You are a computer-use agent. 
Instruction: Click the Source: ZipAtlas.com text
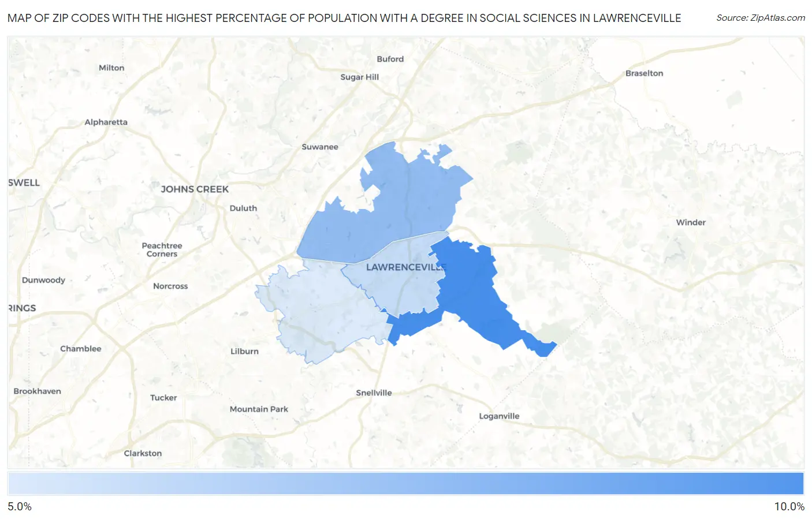761,18
